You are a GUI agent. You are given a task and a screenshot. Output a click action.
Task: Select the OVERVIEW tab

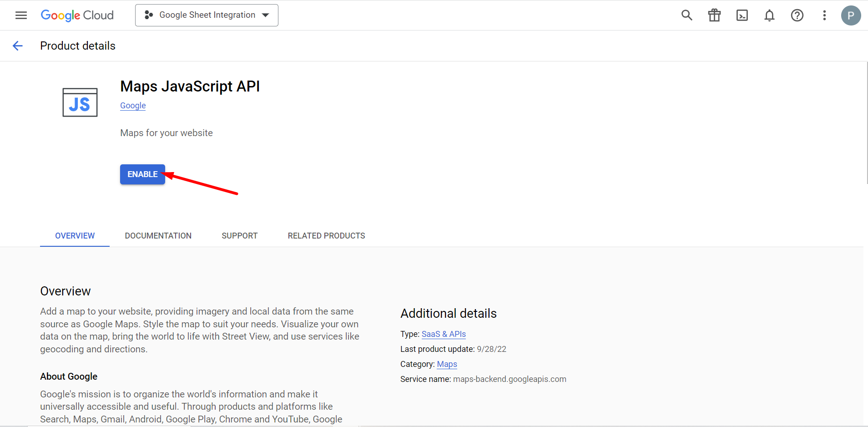(x=75, y=236)
